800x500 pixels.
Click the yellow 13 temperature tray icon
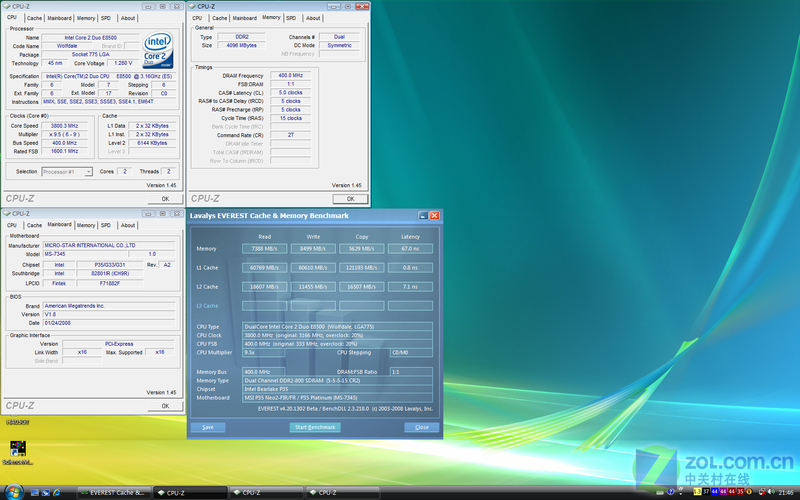coord(697,491)
